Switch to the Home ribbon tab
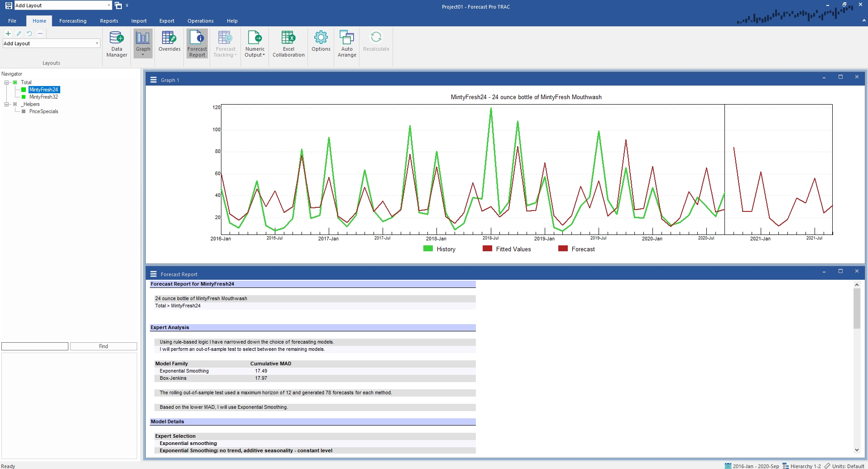This screenshot has height=469, width=868. coord(39,21)
